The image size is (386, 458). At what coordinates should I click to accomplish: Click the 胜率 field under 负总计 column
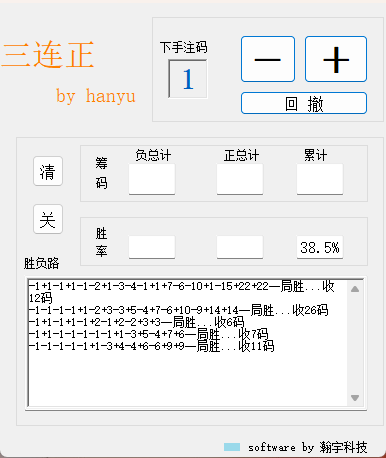point(152,247)
